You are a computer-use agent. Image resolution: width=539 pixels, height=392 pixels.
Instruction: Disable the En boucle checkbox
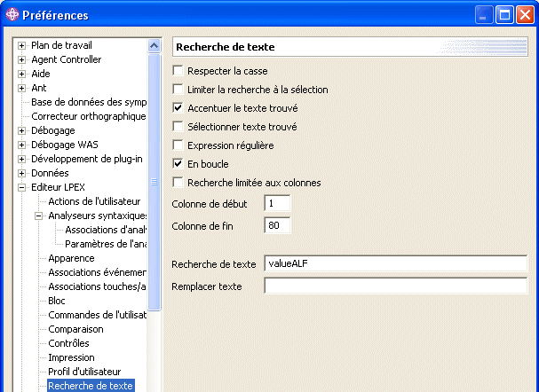[178, 164]
